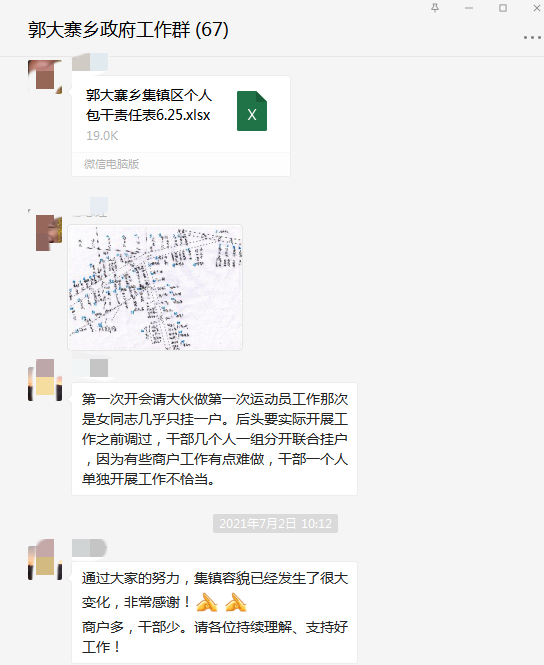Screen dimensions: 544x665
Task: Click the first folded hands emoji
Action: coord(207,602)
